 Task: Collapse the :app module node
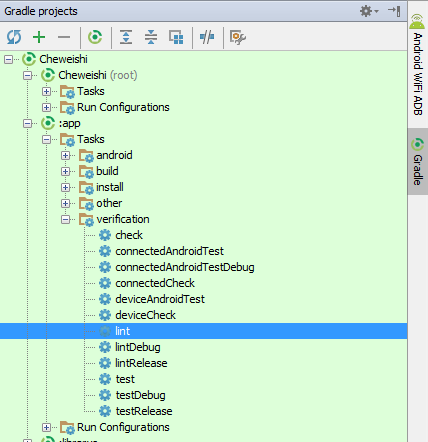(28, 123)
